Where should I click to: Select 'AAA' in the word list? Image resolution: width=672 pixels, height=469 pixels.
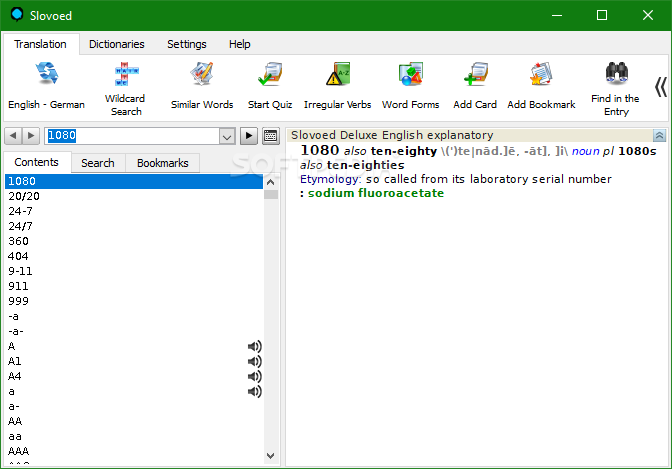[x=134, y=451]
